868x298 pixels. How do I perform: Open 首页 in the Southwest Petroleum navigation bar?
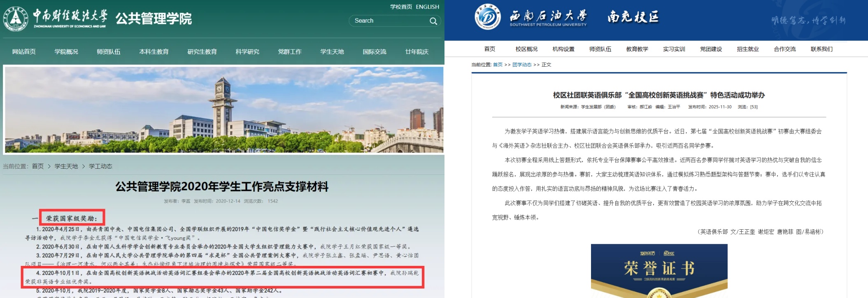(490, 49)
